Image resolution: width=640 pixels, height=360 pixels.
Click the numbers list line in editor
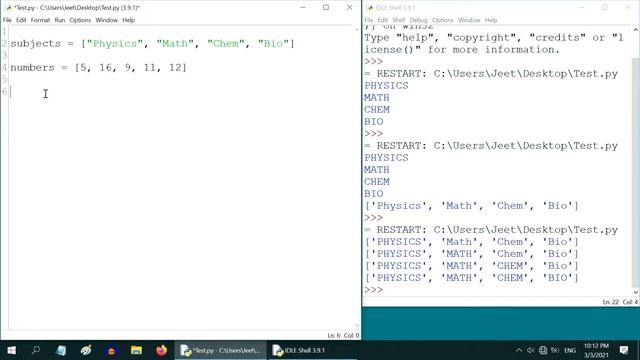pos(98,68)
